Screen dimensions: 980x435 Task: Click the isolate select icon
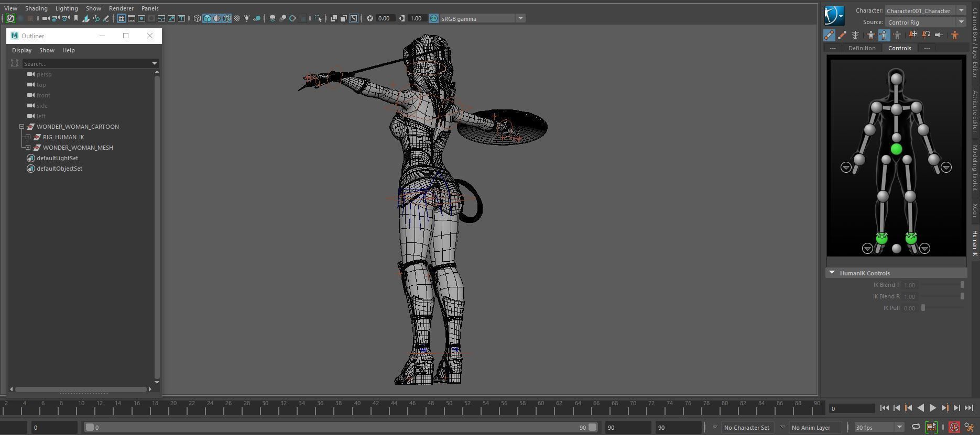click(x=318, y=18)
